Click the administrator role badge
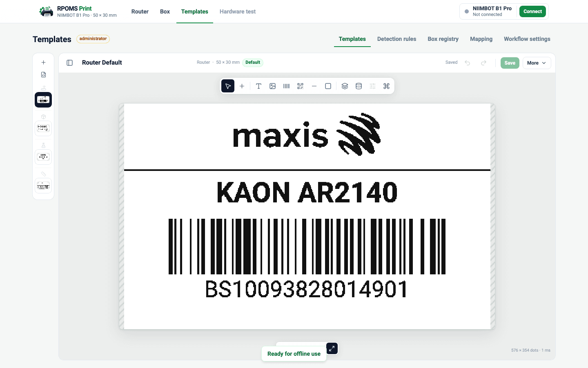The image size is (588, 368). pyautogui.click(x=93, y=39)
